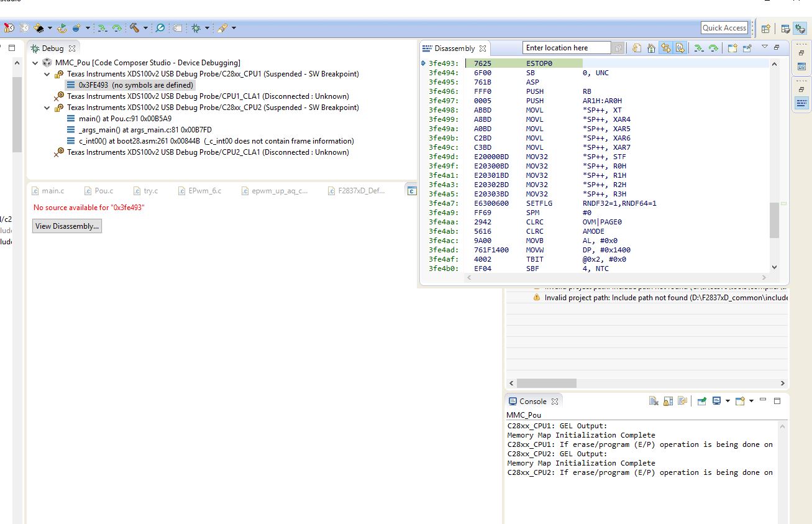The height and width of the screenshot is (524, 812).
Task: Switch to the try.c editor tab
Action: point(147,191)
